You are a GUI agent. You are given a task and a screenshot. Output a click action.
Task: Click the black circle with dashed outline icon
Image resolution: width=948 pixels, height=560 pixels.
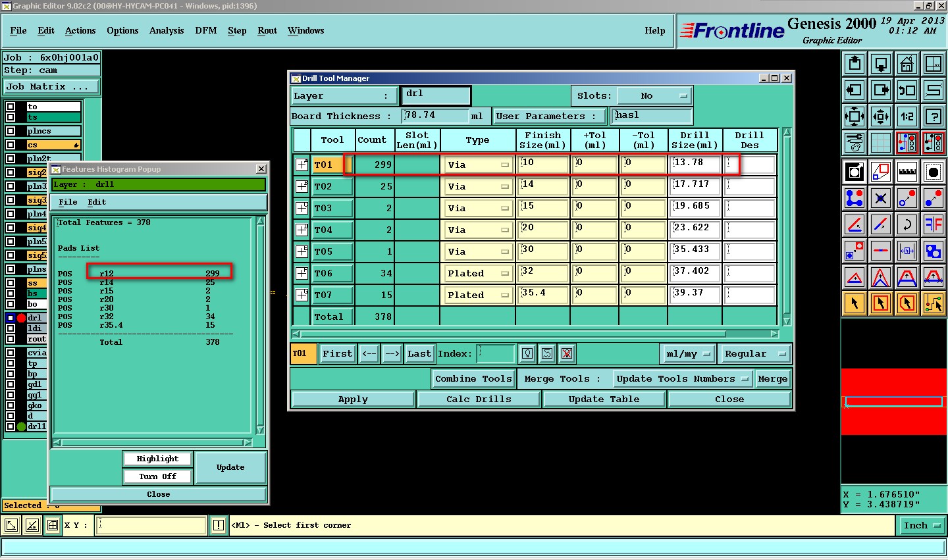934,172
